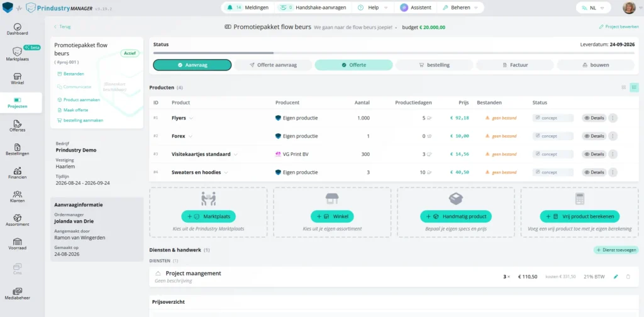
Task: Select the Aanvraag status step
Action: pos(192,65)
